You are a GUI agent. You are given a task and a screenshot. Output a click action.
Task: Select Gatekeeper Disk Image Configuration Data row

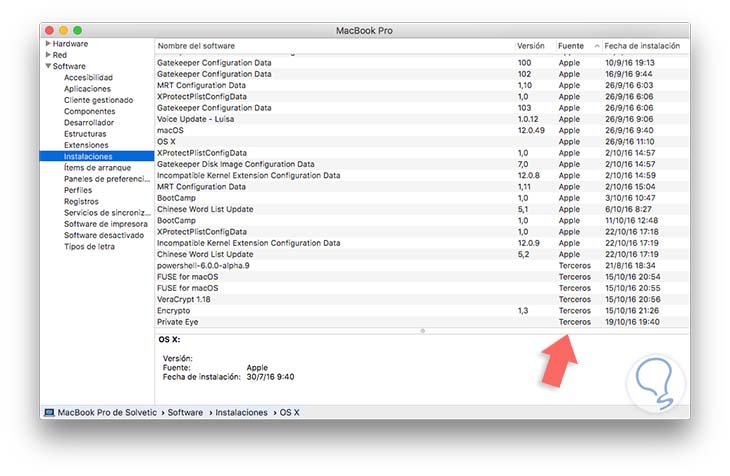click(422, 164)
